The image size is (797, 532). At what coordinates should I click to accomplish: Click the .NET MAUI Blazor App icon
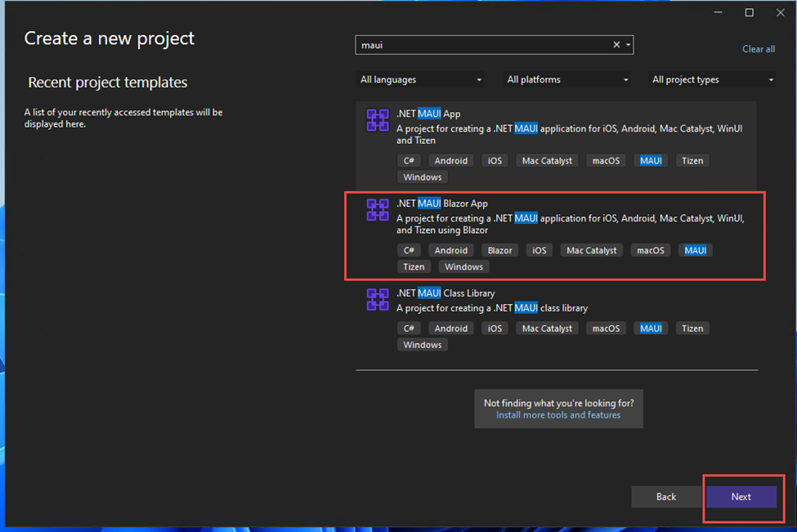[x=377, y=210]
